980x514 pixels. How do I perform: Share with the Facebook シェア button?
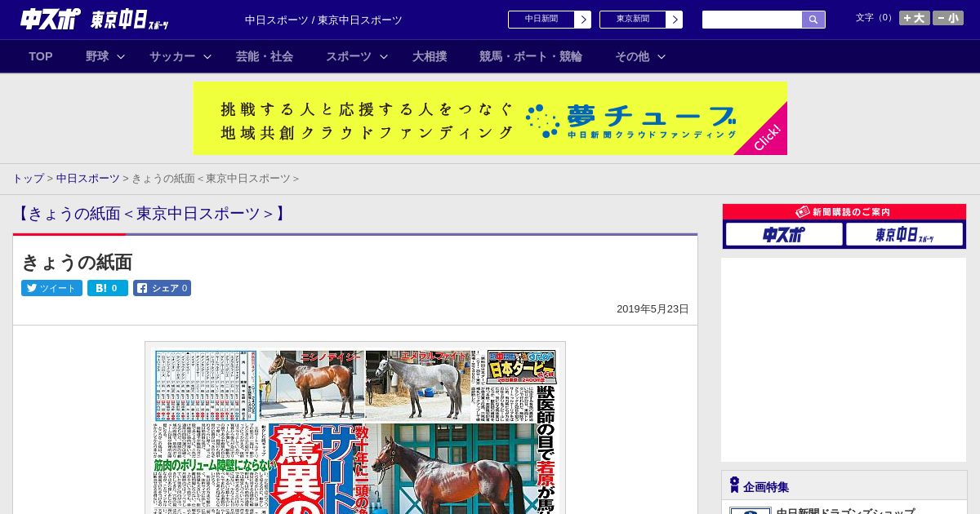pyautogui.click(x=162, y=288)
